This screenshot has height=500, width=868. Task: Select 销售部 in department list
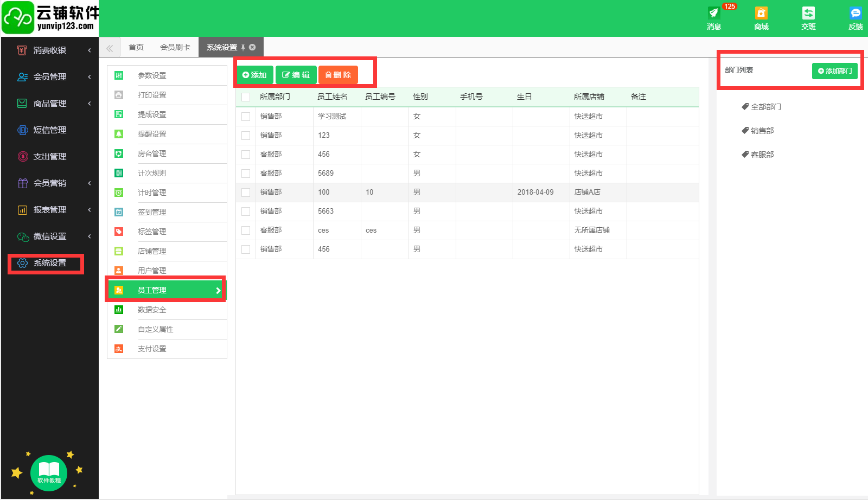pyautogui.click(x=758, y=131)
